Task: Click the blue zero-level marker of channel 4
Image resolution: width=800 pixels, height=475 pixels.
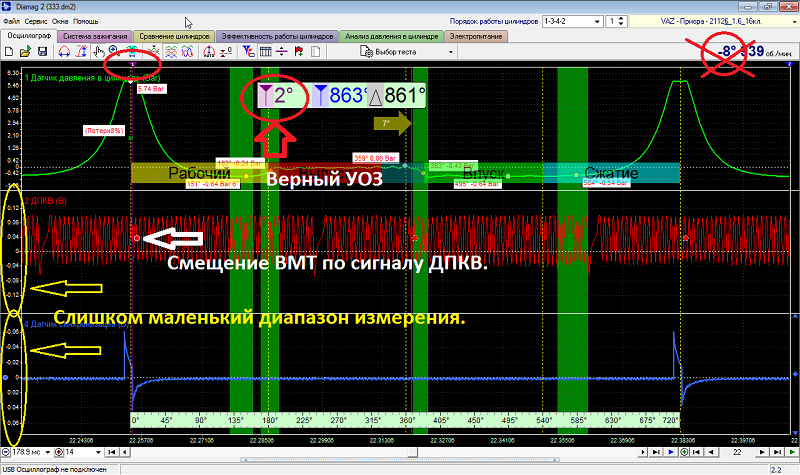Action: 5,378
